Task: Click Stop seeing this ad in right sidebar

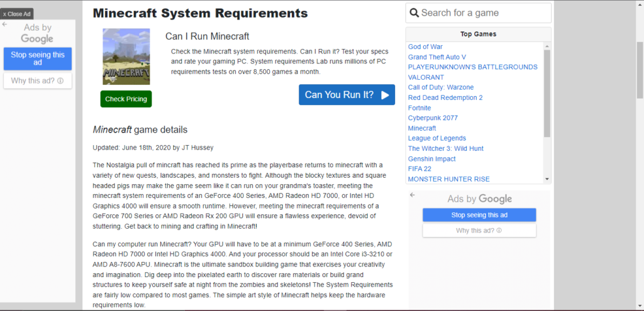Action: (x=479, y=215)
